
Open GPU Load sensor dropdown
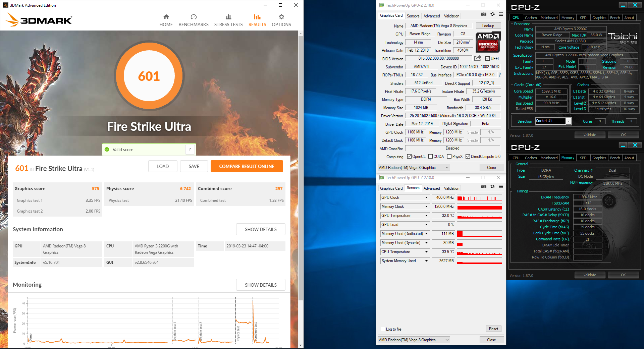click(426, 225)
